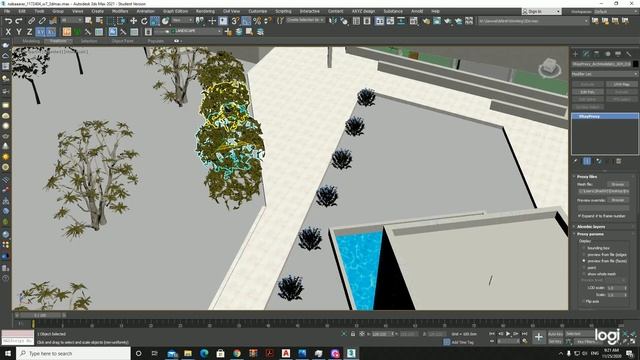Viewport: 640px width, 360px height.
Task: Select the Select and Rotate tool
Action: pyautogui.click(x=144, y=20)
